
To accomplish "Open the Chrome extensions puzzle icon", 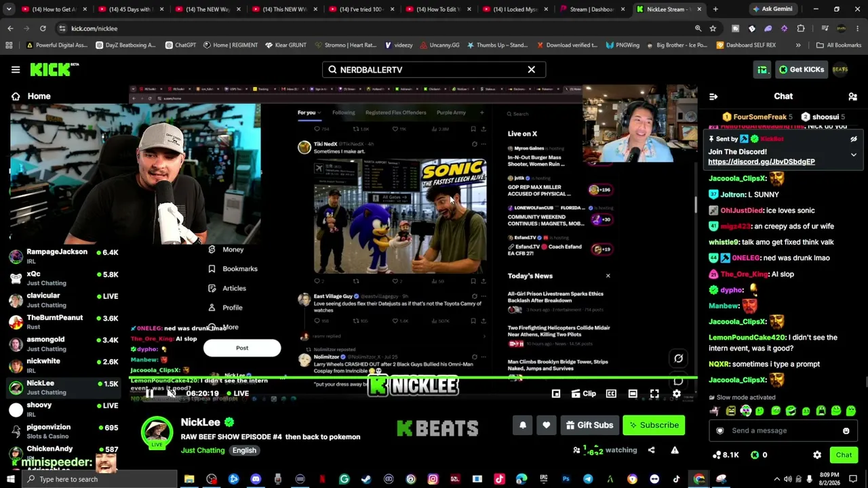I will [x=801, y=28].
